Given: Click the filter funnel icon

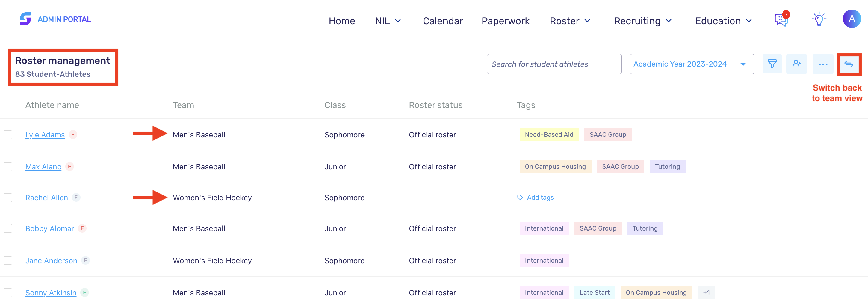Looking at the screenshot, I should point(772,64).
